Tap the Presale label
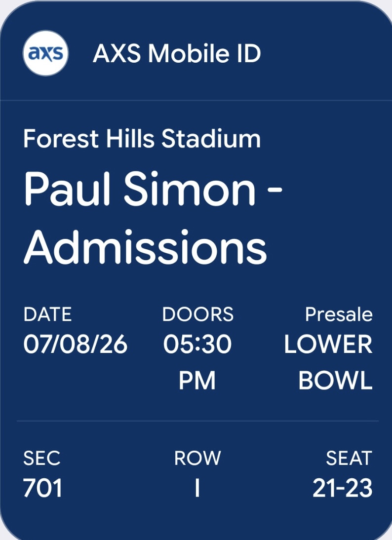 (x=339, y=314)
